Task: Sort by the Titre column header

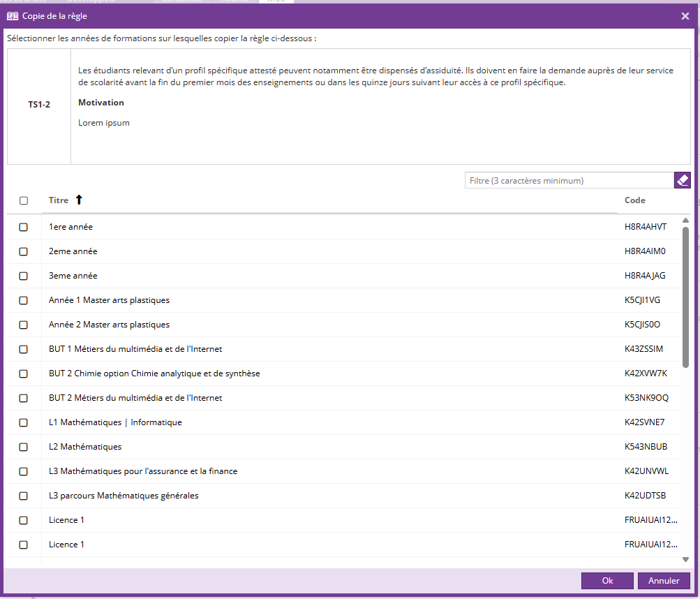Action: click(59, 200)
